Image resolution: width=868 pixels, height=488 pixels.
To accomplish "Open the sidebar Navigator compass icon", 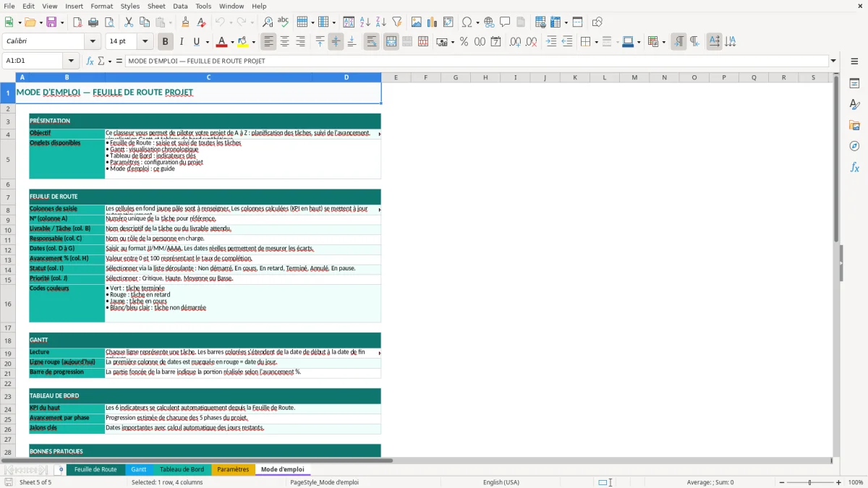I will point(854,146).
